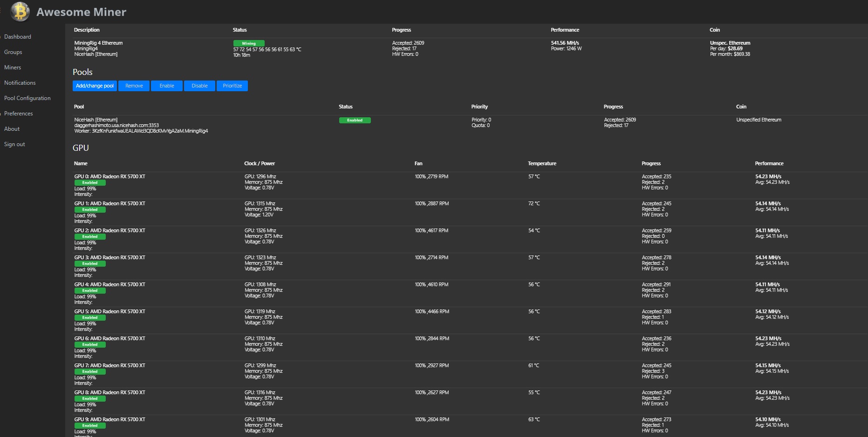Click the Enabled badge under GPU 5
Image resolution: width=868 pixels, height=437 pixels.
point(90,317)
